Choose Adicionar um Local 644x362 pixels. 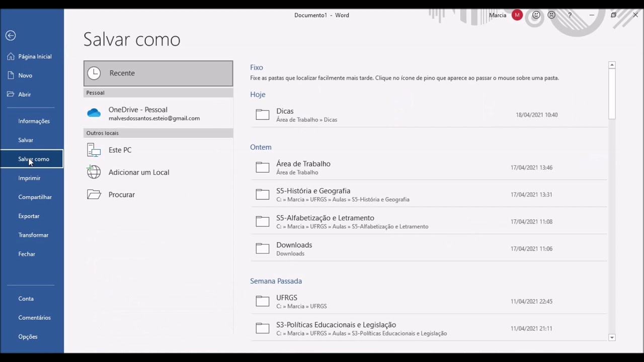158,172
